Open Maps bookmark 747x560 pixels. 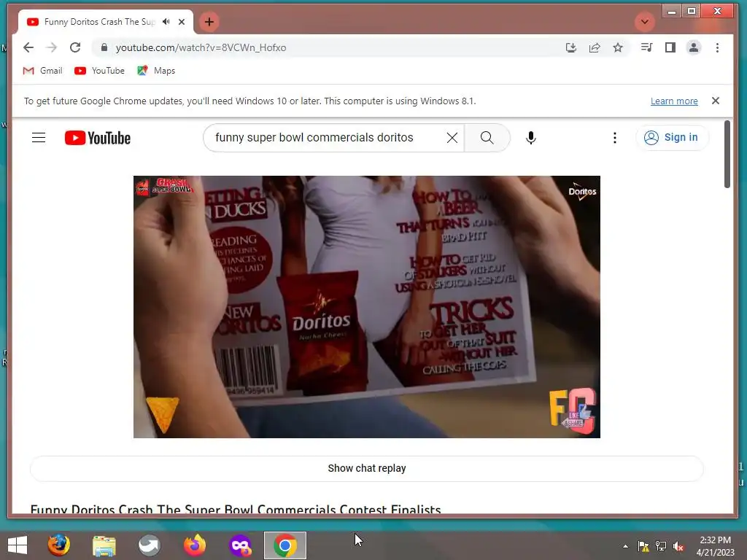click(x=156, y=71)
